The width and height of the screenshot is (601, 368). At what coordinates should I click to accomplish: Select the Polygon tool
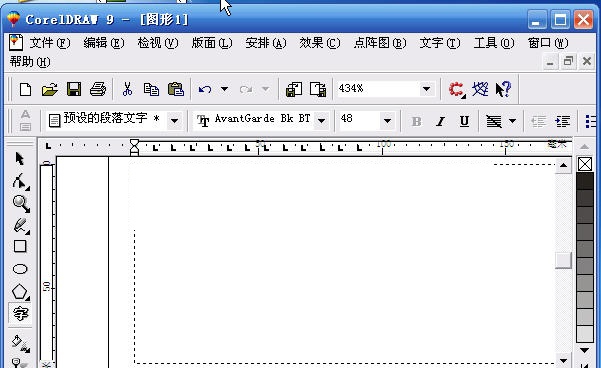(x=20, y=292)
